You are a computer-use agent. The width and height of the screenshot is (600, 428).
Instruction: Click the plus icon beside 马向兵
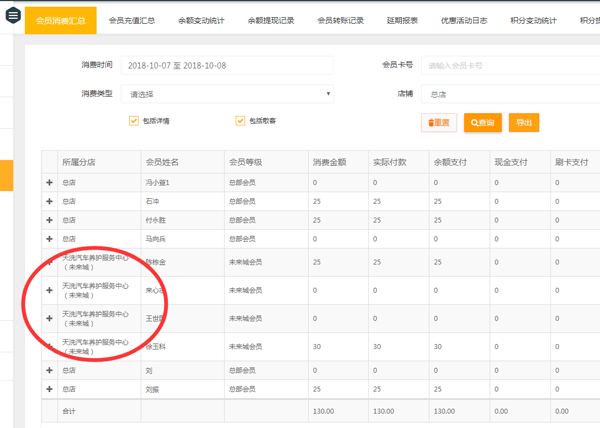coord(50,238)
